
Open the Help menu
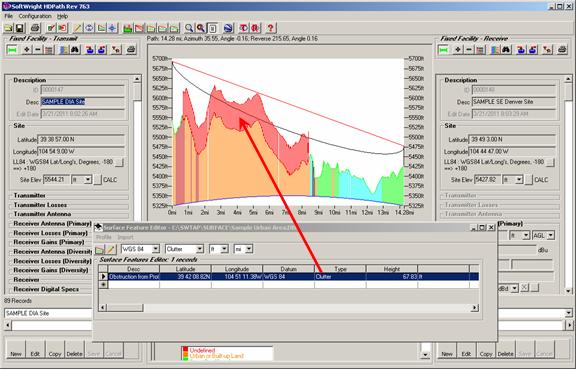[x=62, y=16]
